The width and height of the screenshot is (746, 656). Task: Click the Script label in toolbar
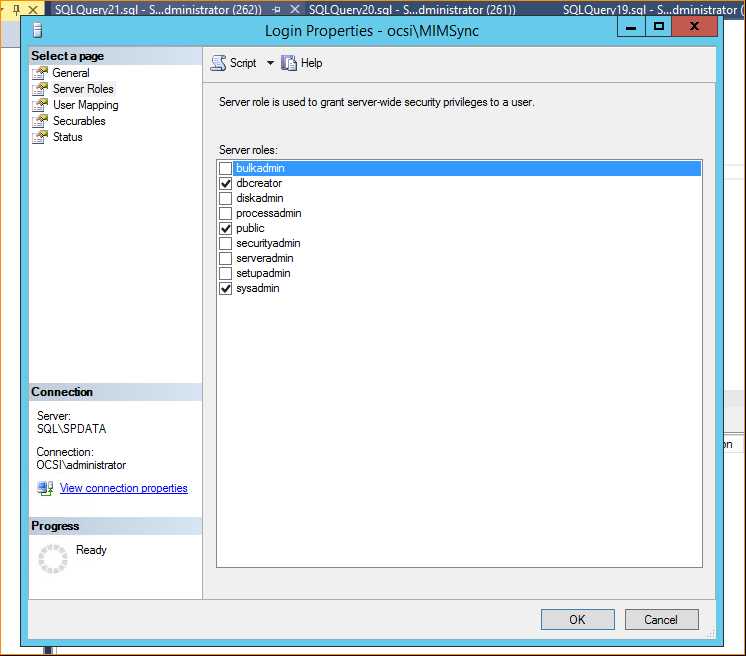[x=243, y=63]
